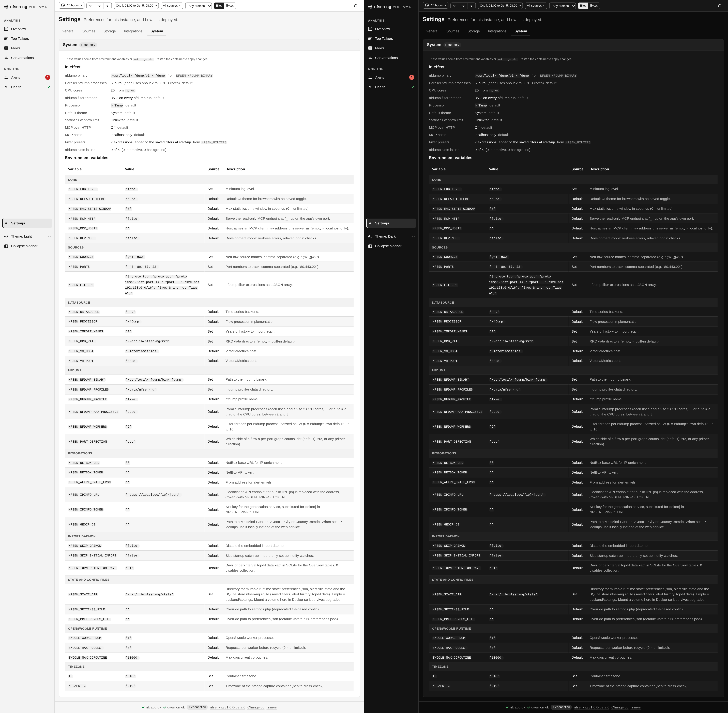728x713 pixels.
Task: Click NFSEN_LOG_LEVEL variable in light table
Action: coord(83,189)
